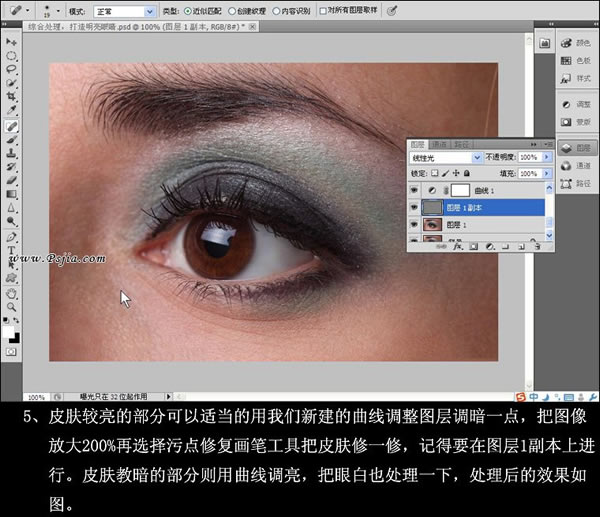Select the Zoom tool in the toolbar

pos(12,308)
